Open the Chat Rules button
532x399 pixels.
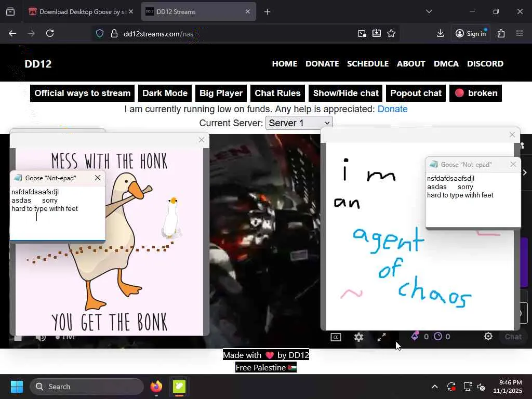click(277, 94)
